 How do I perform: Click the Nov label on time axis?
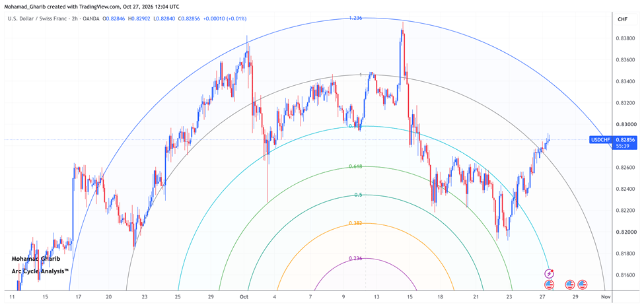coord(605,297)
